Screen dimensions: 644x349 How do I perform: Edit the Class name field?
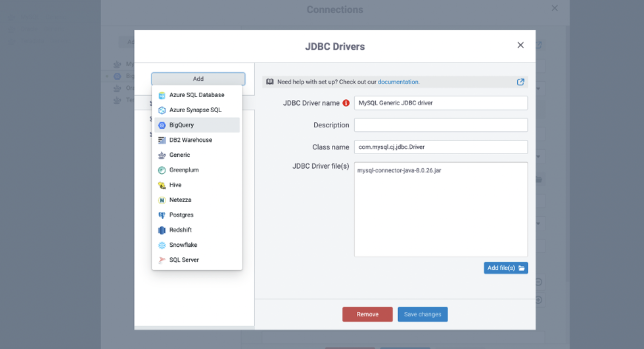(441, 147)
